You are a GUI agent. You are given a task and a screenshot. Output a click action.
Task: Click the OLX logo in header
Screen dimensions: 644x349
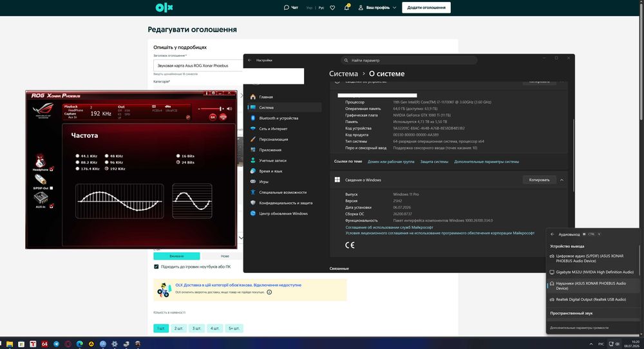point(164,7)
